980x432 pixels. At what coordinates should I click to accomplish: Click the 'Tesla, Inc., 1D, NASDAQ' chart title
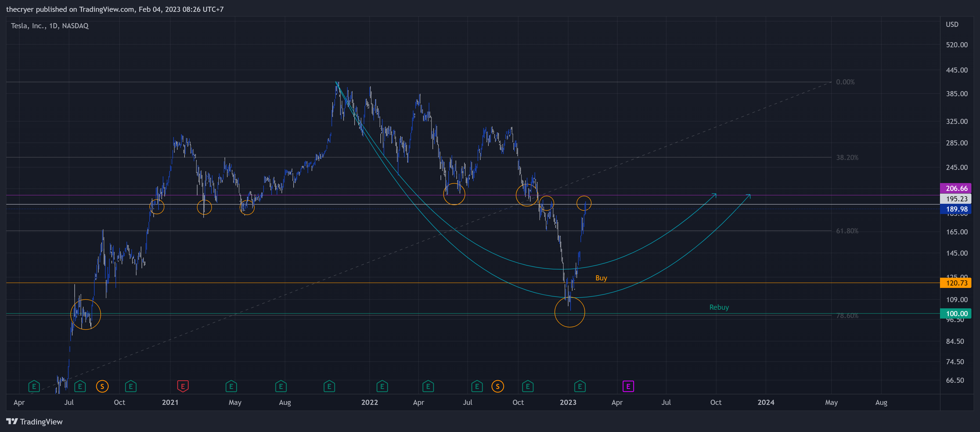point(49,26)
